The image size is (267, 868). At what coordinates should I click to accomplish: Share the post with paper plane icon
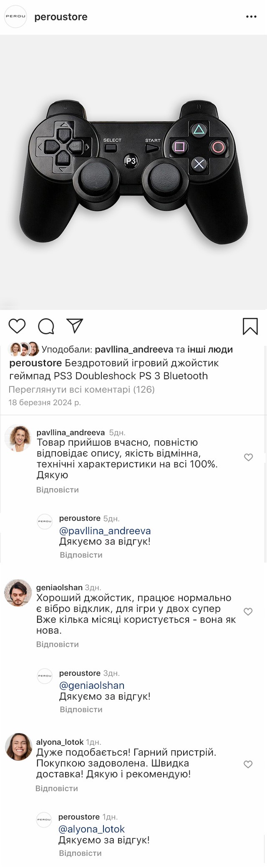coord(75,326)
